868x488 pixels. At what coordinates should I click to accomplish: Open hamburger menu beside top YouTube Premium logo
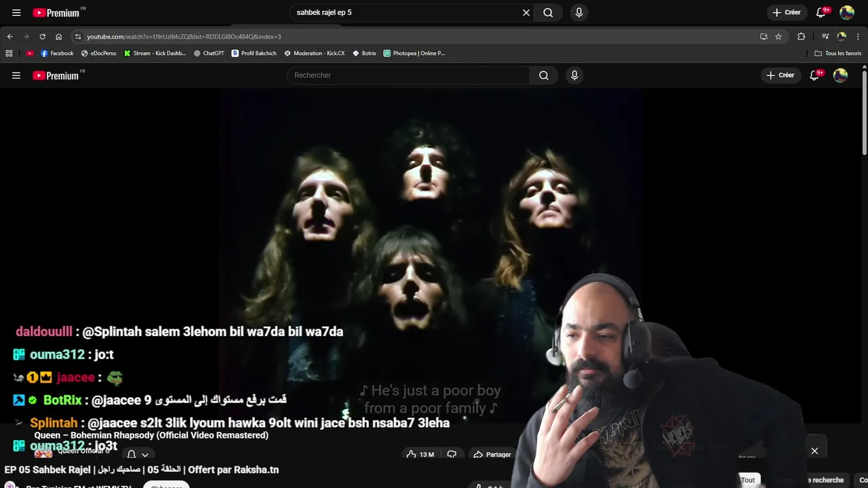tap(16, 12)
